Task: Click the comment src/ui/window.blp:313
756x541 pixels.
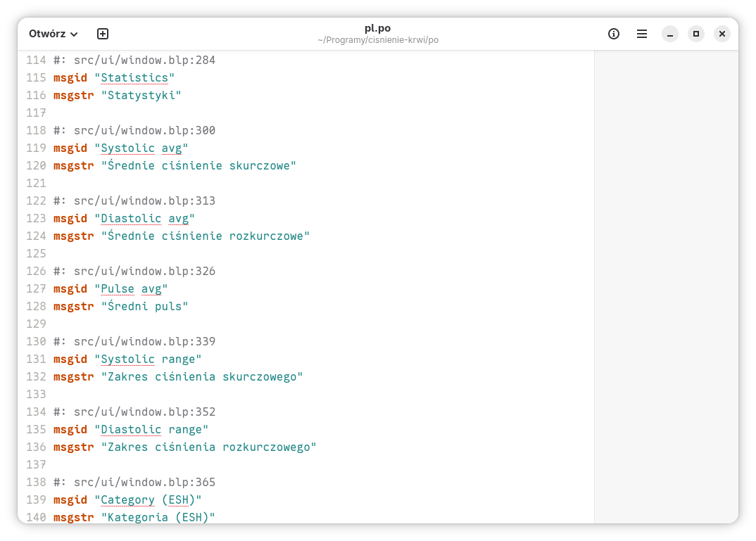Action: [x=134, y=201]
